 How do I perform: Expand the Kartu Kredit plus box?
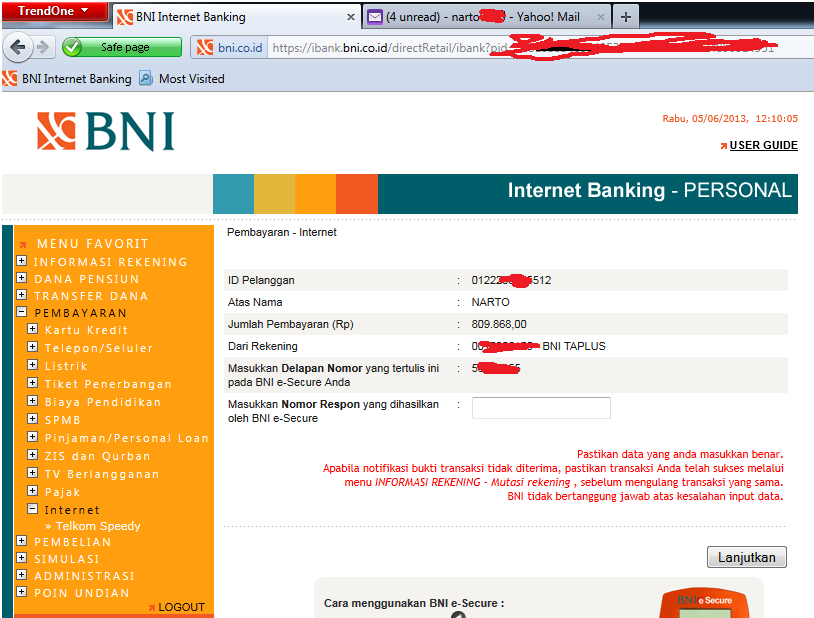click(x=33, y=329)
